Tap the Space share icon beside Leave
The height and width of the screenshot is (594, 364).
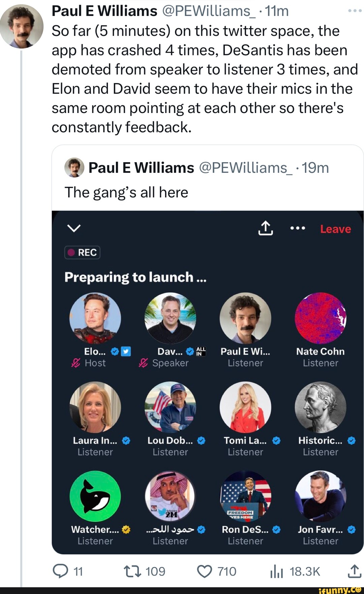click(x=266, y=228)
